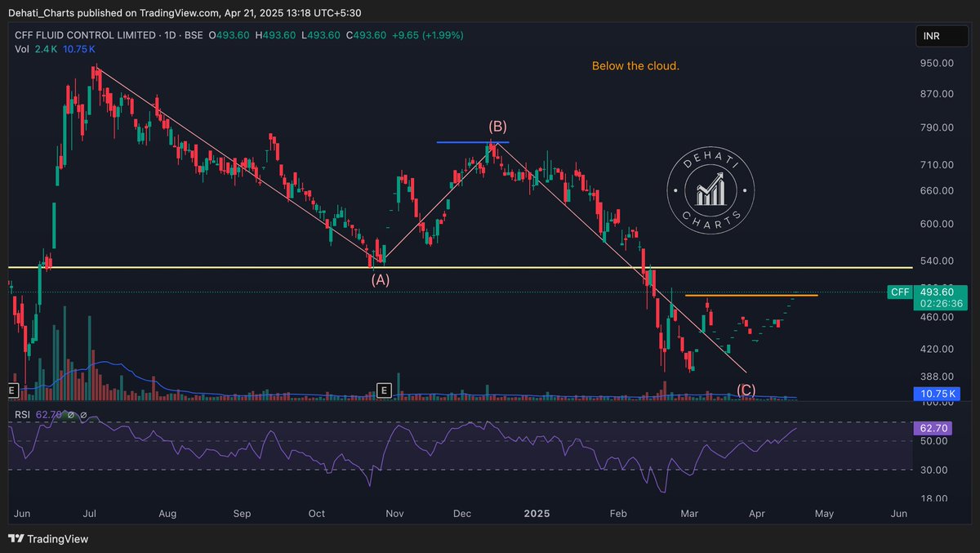Click the blue 10.75K volume value in legend
Screen dimensions: 980x553
point(78,49)
